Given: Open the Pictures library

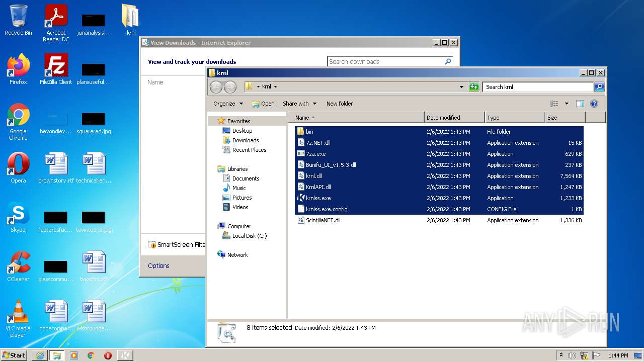Looking at the screenshot, I should pyautogui.click(x=242, y=198).
